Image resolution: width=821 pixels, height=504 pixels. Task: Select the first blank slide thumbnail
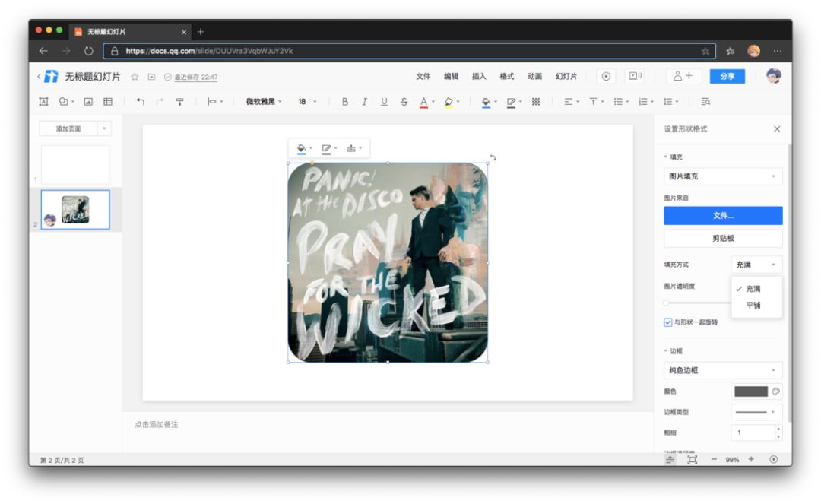pyautogui.click(x=74, y=164)
